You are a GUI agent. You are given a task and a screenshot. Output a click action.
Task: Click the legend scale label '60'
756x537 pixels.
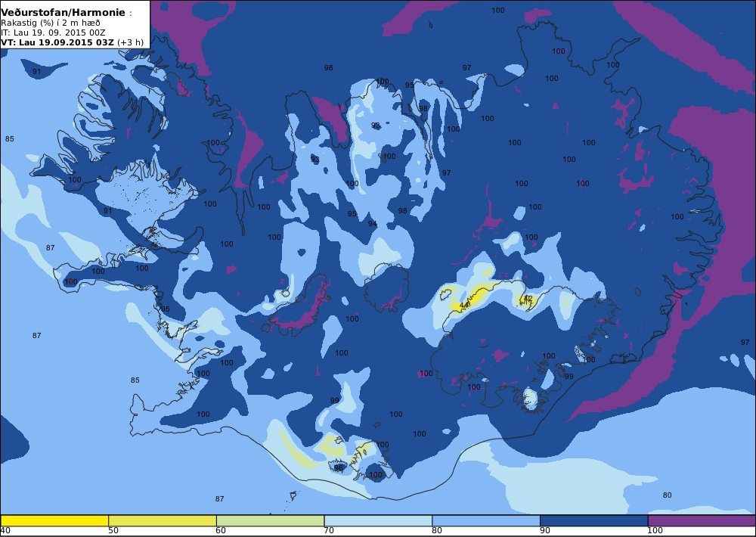pyautogui.click(x=221, y=531)
